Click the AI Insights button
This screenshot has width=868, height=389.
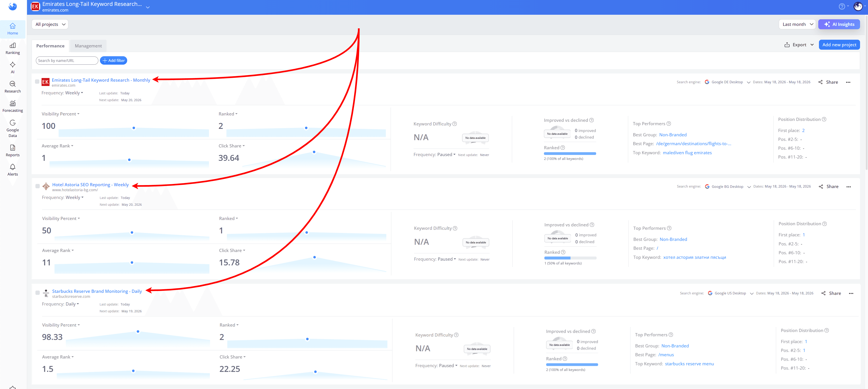[839, 24]
